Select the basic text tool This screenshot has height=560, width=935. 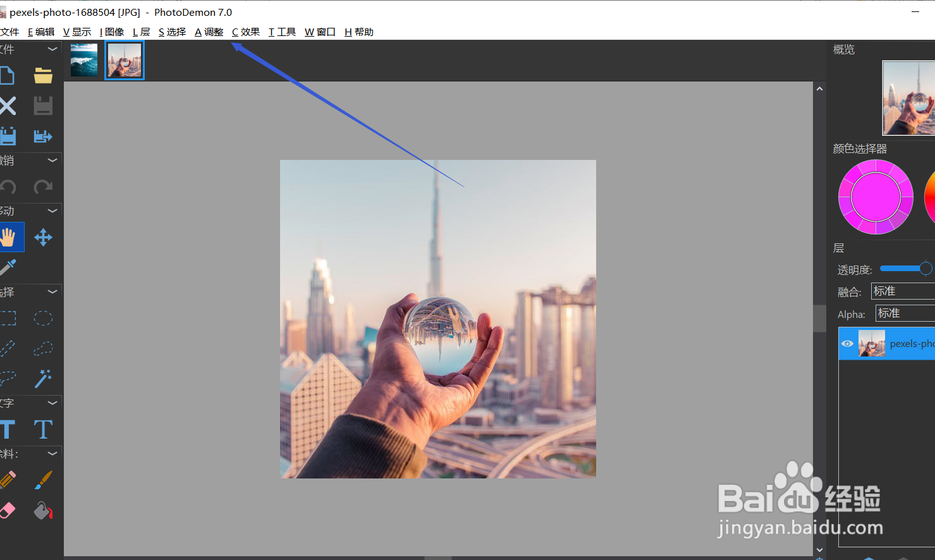(x=8, y=430)
